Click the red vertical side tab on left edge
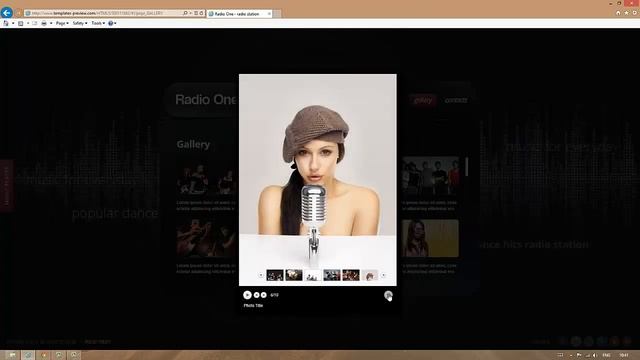This screenshot has height=360, width=640. tap(7, 186)
